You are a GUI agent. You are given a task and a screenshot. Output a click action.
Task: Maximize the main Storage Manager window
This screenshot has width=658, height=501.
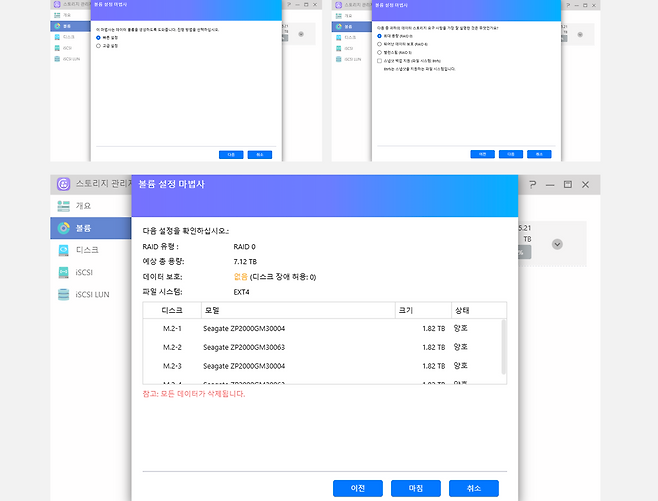(567, 184)
